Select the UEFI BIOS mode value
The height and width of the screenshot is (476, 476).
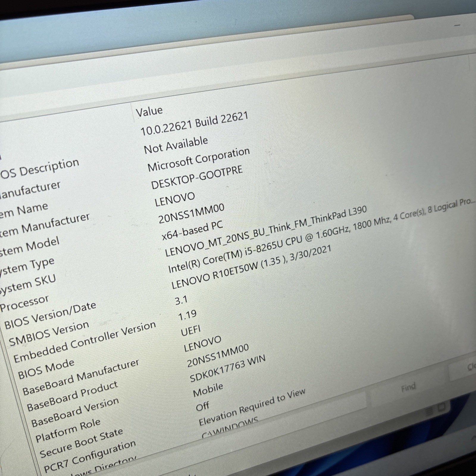coord(191,330)
